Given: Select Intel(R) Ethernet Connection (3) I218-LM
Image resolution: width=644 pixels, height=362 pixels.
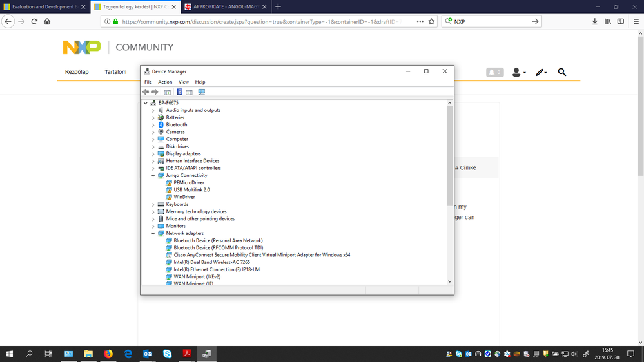Looking at the screenshot, I should pos(217,269).
